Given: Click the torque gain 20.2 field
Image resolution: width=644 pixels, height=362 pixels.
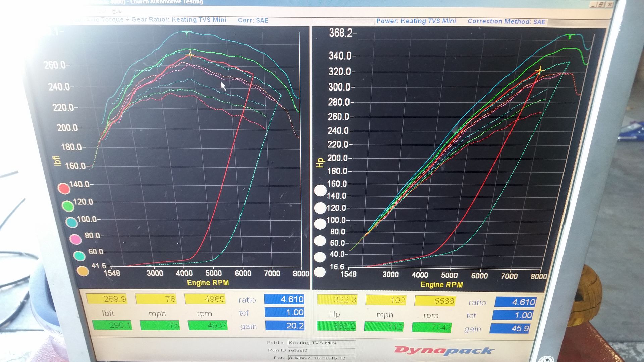Looking at the screenshot, I should pyautogui.click(x=285, y=326).
